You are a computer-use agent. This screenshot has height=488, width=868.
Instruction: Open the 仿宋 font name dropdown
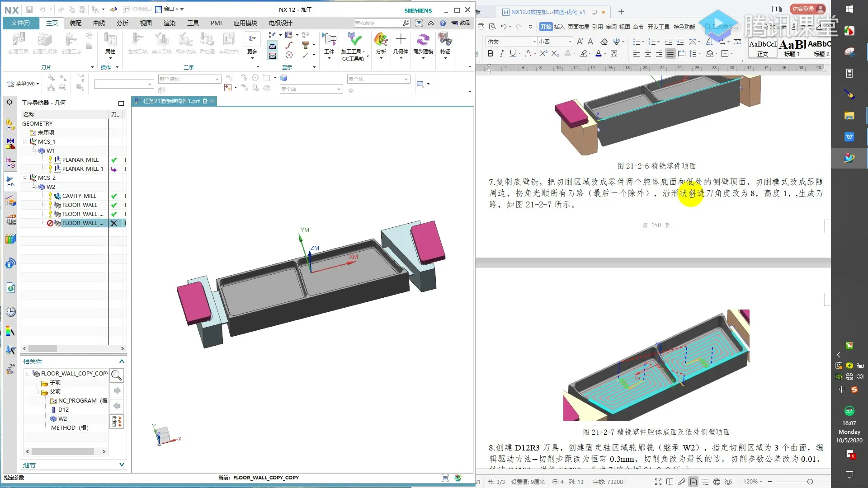click(x=534, y=42)
